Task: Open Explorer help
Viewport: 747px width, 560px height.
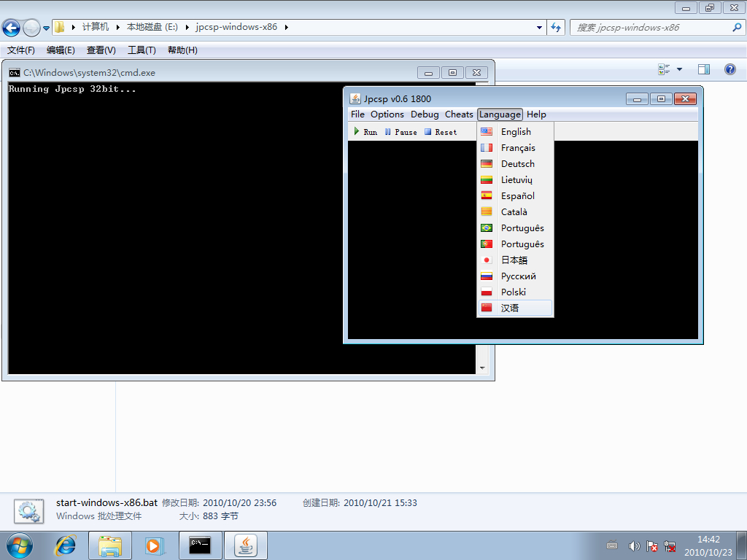Action: pos(729,69)
